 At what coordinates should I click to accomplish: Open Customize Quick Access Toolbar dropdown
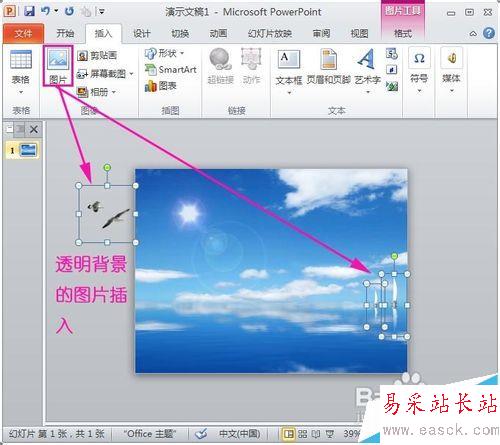pos(101,12)
